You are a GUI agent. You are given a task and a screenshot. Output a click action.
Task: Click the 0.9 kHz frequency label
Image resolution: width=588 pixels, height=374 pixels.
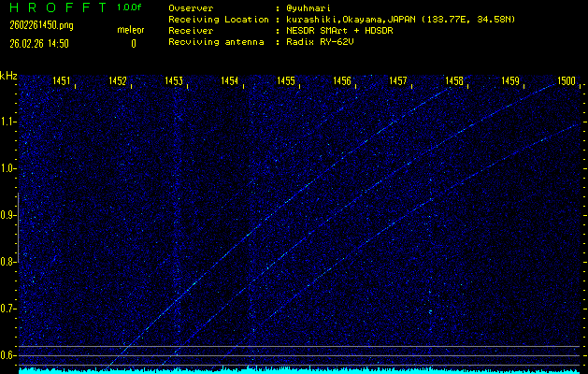tap(8, 215)
